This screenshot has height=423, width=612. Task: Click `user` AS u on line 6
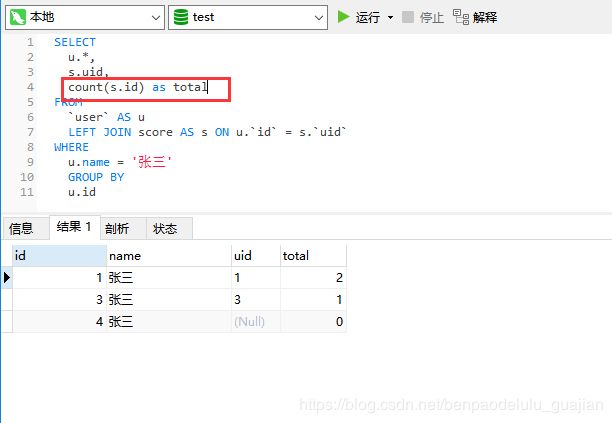pos(106,117)
